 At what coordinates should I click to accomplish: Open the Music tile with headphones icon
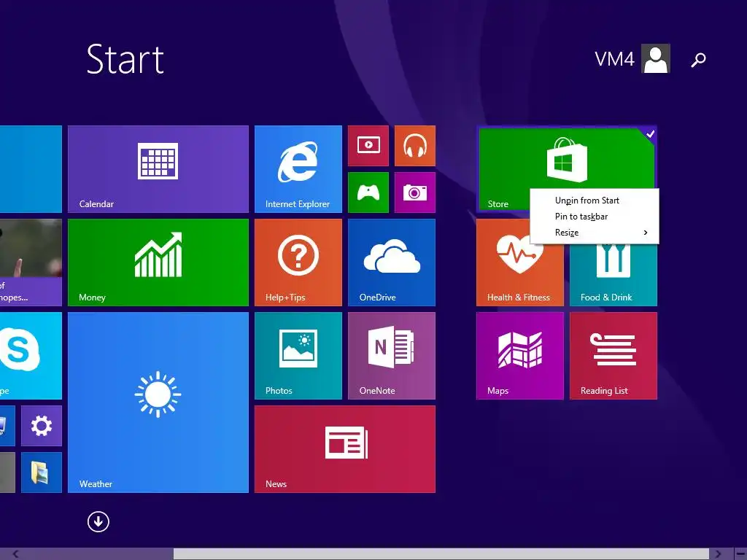pyautogui.click(x=415, y=146)
